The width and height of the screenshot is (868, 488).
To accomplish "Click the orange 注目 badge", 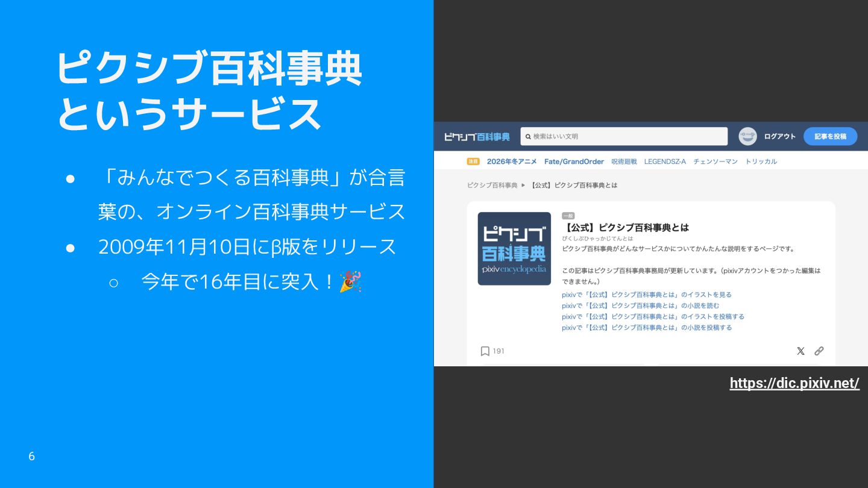I will coord(473,161).
